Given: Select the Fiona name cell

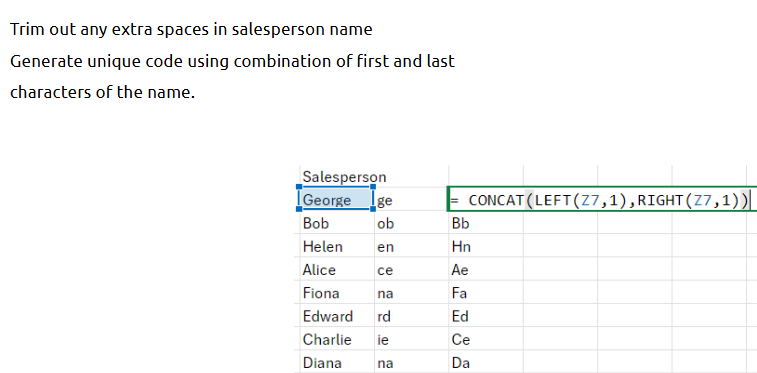Looking at the screenshot, I should coord(336,292).
